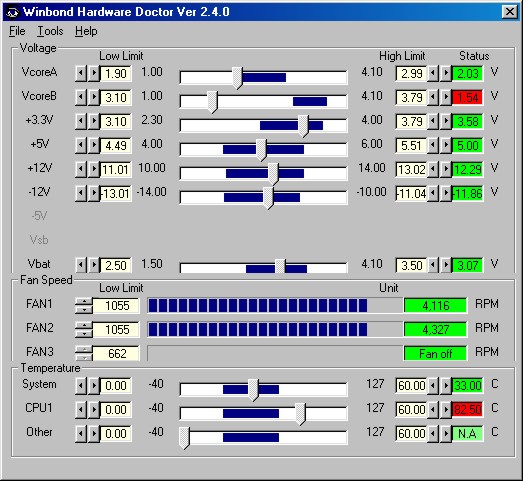
Task: Click the FAN1 speed bar graph
Action: pos(275,306)
